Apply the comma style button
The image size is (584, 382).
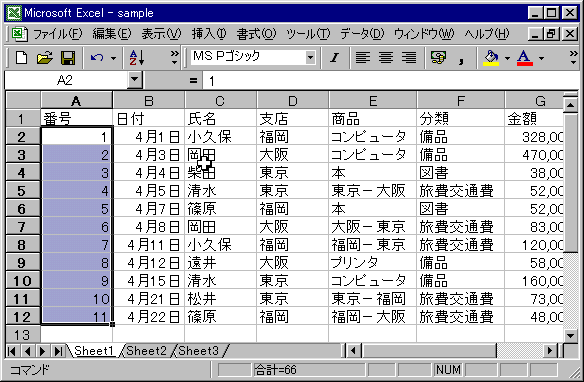click(x=461, y=58)
